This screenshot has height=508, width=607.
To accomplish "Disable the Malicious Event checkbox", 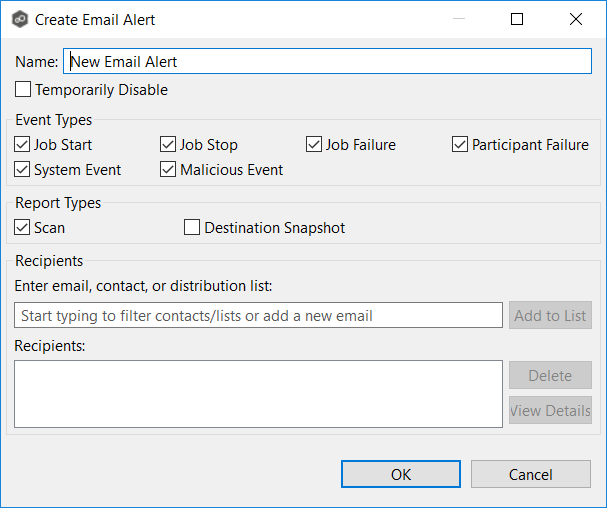I will click(x=169, y=170).
